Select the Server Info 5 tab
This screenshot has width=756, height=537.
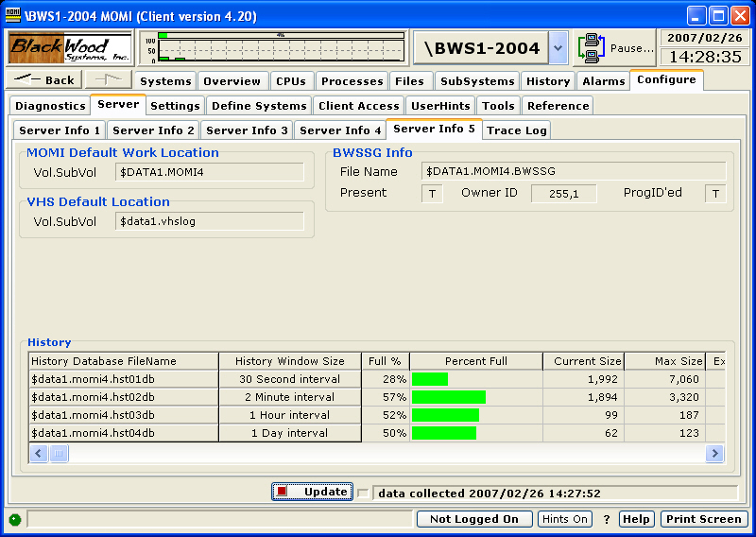434,130
